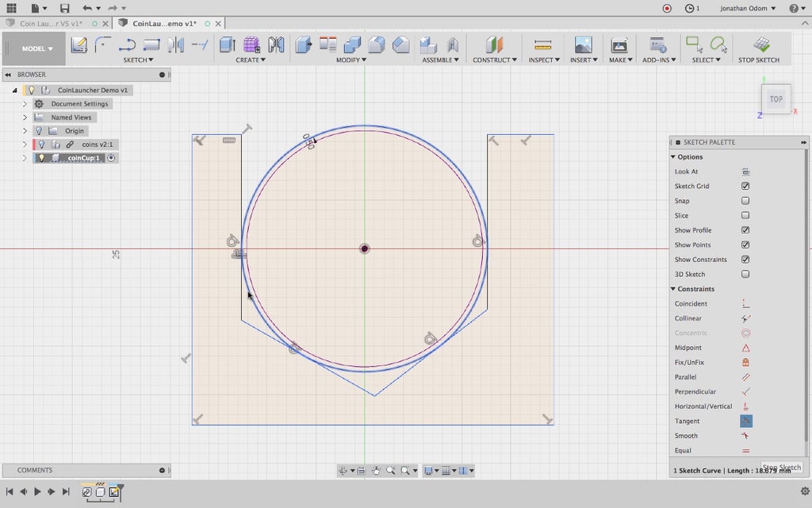Switch to the Coin Launcher V5 tab
Viewport: 812px width, 508px height.
[x=49, y=23]
